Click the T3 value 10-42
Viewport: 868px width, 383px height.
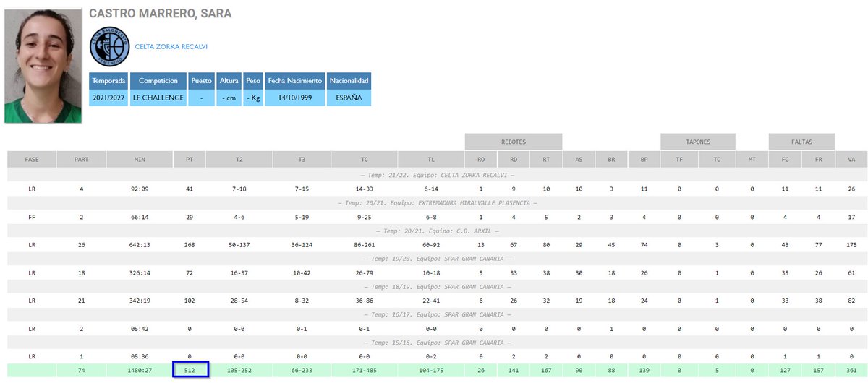pos(300,273)
